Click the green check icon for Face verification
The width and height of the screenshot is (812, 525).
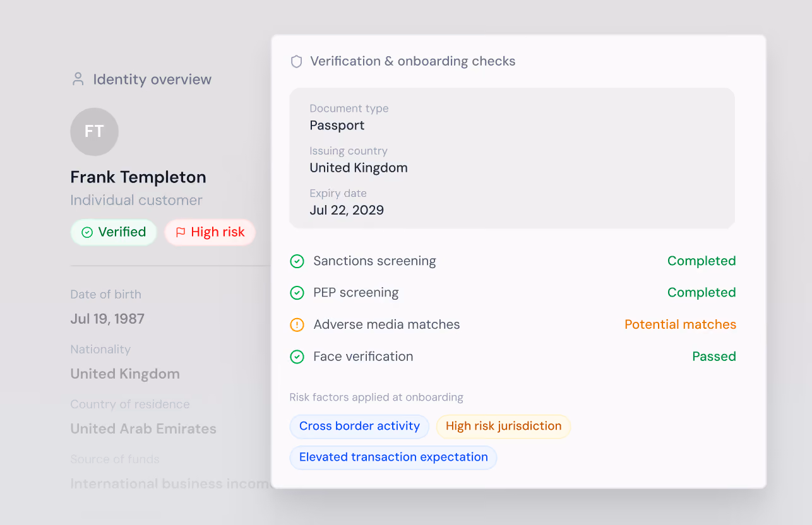(x=297, y=357)
